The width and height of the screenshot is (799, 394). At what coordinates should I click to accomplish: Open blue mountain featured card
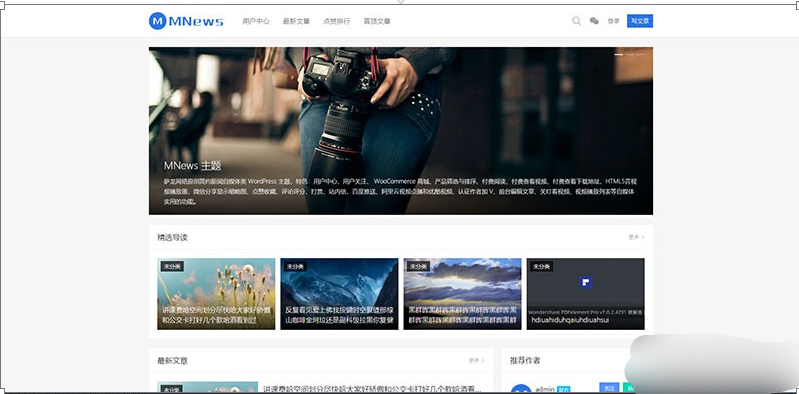tap(339, 294)
